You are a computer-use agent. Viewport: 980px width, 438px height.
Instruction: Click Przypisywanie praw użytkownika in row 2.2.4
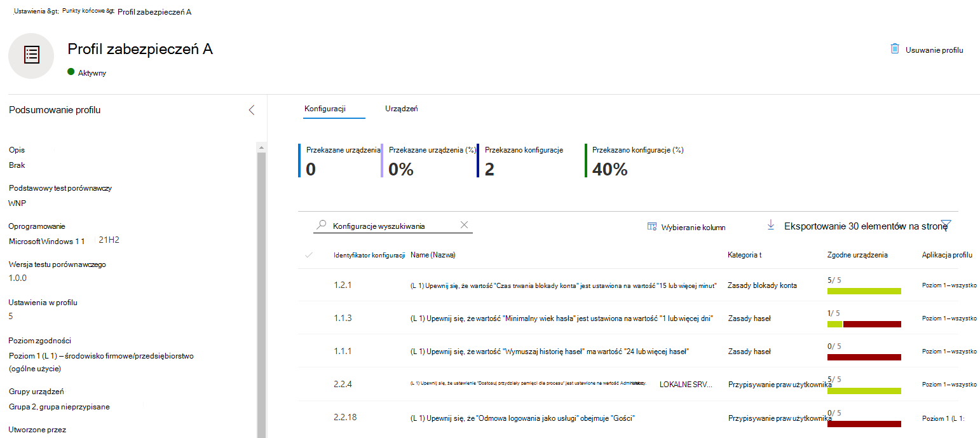[x=780, y=384]
